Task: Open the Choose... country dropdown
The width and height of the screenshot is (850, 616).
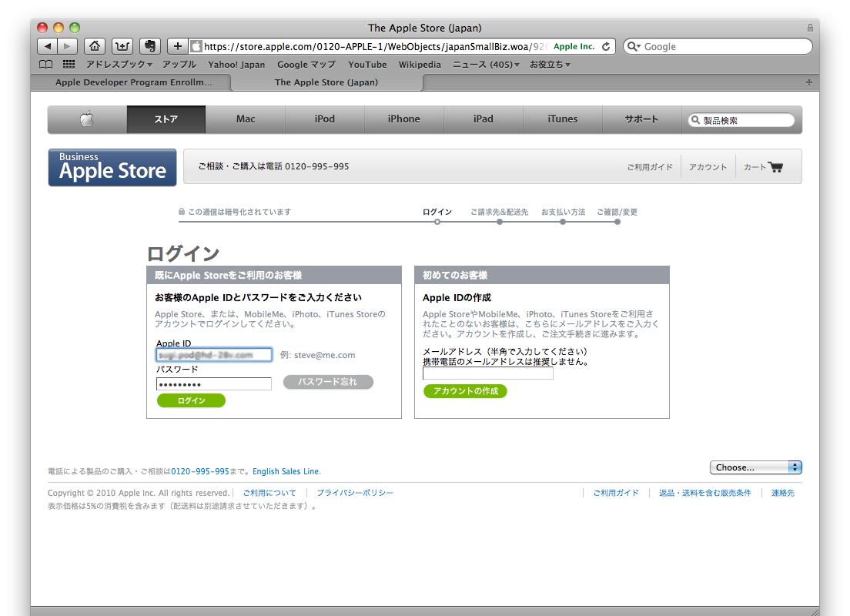Action: 755,467
